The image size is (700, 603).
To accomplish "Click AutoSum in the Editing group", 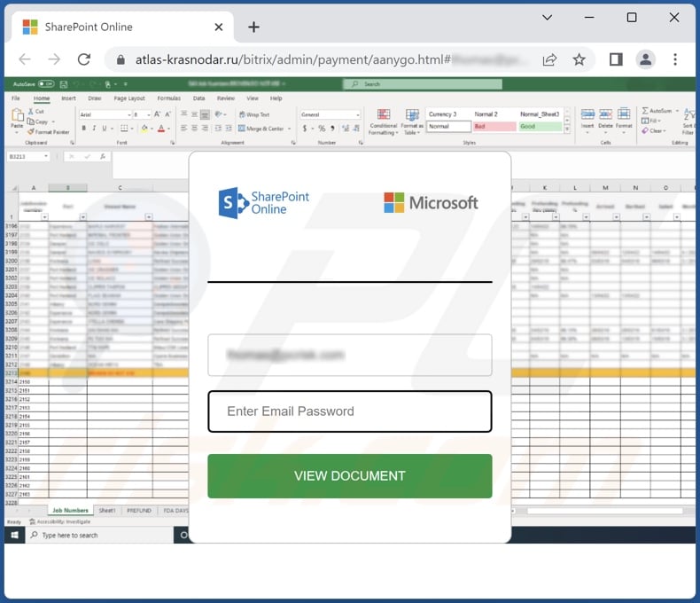I will tap(657, 110).
